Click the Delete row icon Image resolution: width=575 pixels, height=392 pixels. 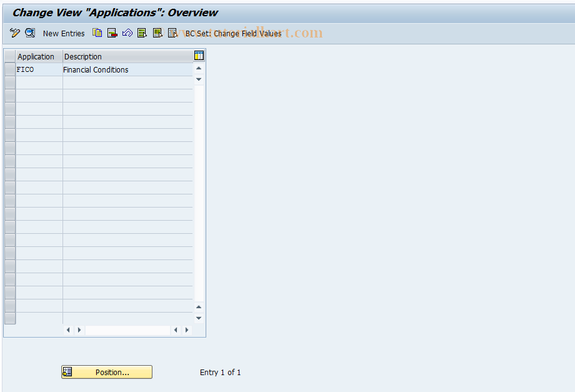click(112, 33)
